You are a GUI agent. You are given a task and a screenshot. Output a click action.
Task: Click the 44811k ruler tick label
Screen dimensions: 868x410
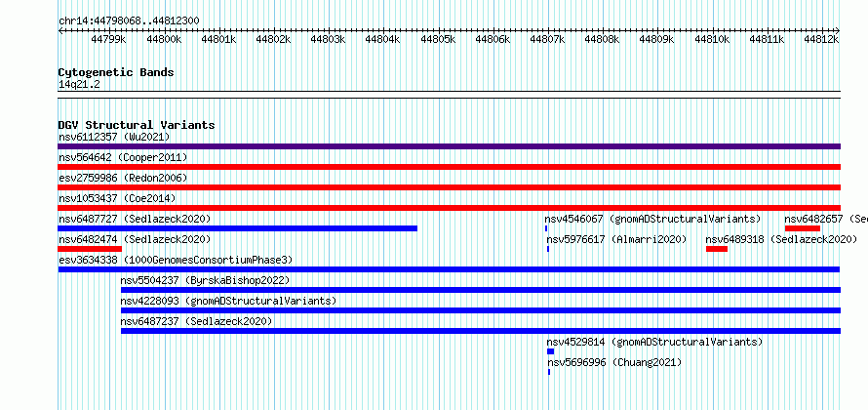[x=767, y=39]
